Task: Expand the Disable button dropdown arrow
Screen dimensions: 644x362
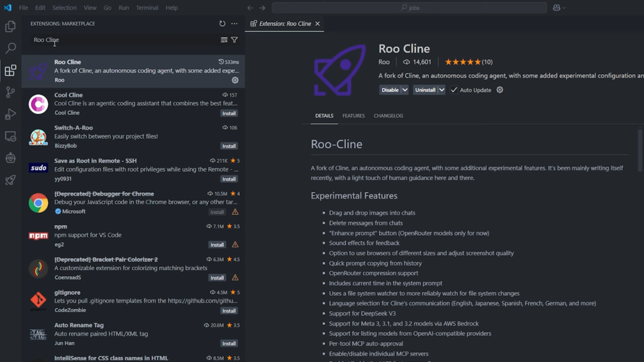Action: (405, 90)
